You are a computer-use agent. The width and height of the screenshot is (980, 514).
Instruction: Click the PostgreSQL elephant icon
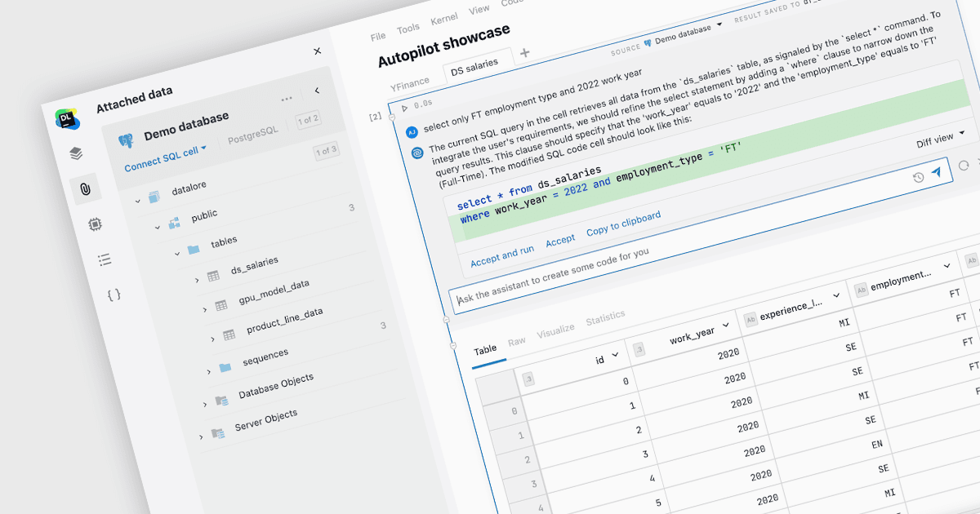click(126, 140)
